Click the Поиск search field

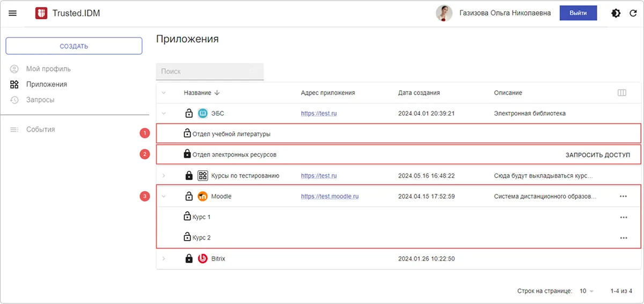tap(204, 71)
